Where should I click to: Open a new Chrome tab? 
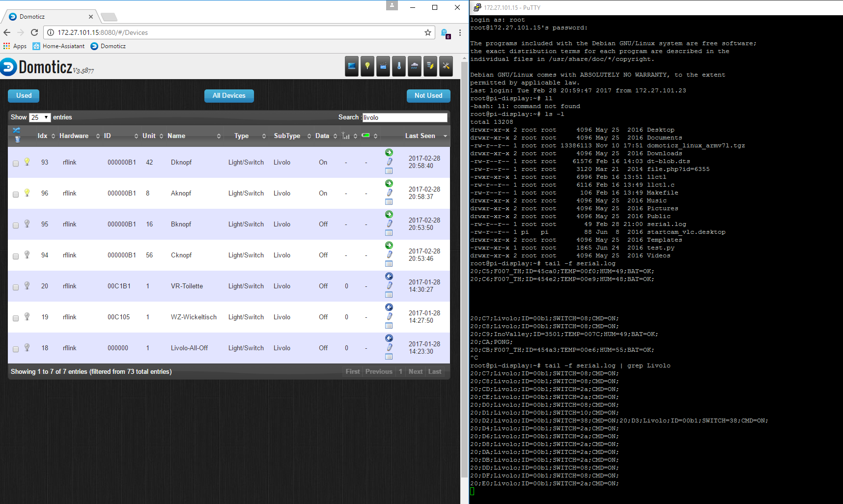(109, 17)
